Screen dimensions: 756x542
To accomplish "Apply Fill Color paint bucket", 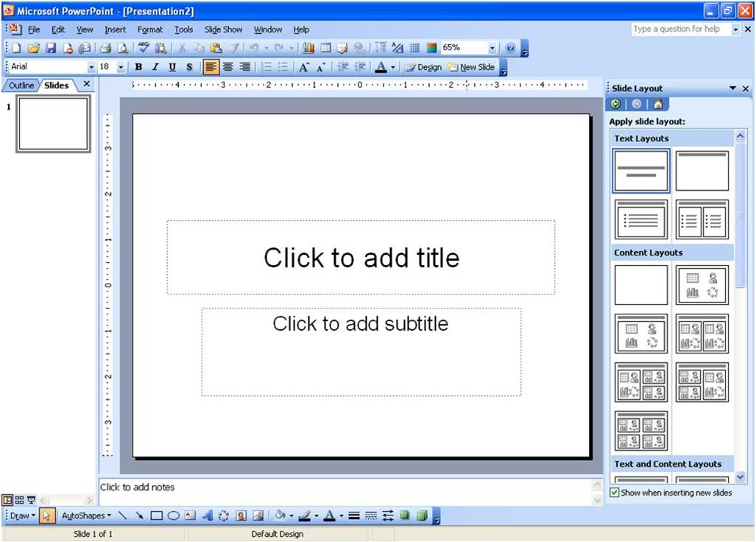I will coord(280,515).
